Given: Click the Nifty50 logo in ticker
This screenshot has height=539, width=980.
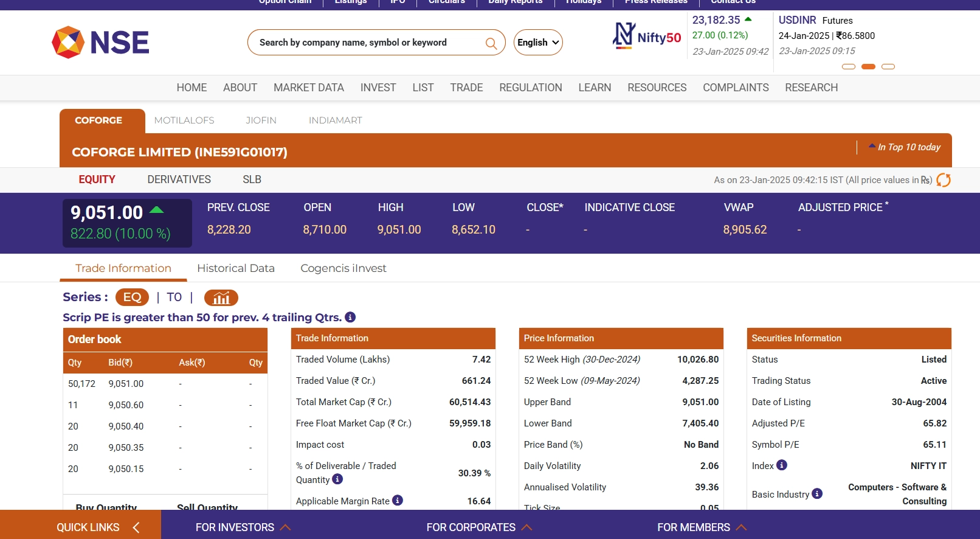Looking at the screenshot, I should click(647, 37).
